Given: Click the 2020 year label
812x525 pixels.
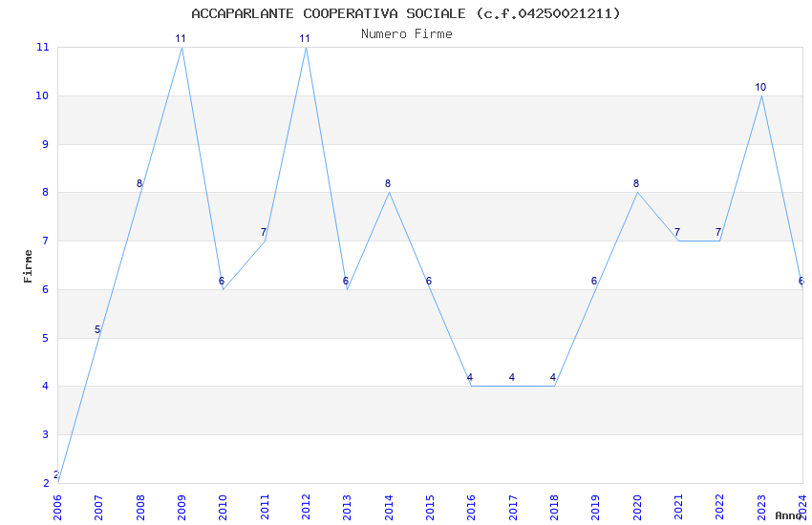Looking at the screenshot, I should tap(637, 507).
